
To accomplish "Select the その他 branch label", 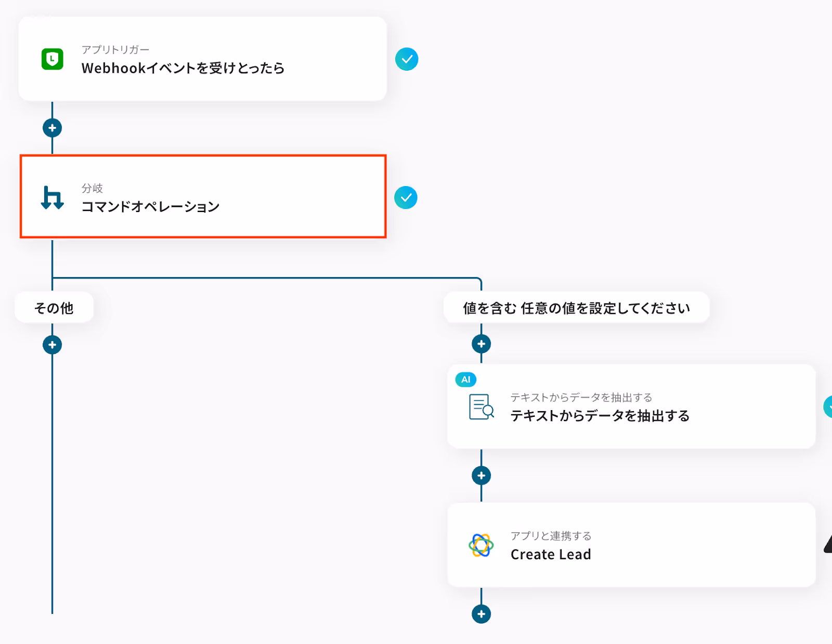I will [x=54, y=308].
